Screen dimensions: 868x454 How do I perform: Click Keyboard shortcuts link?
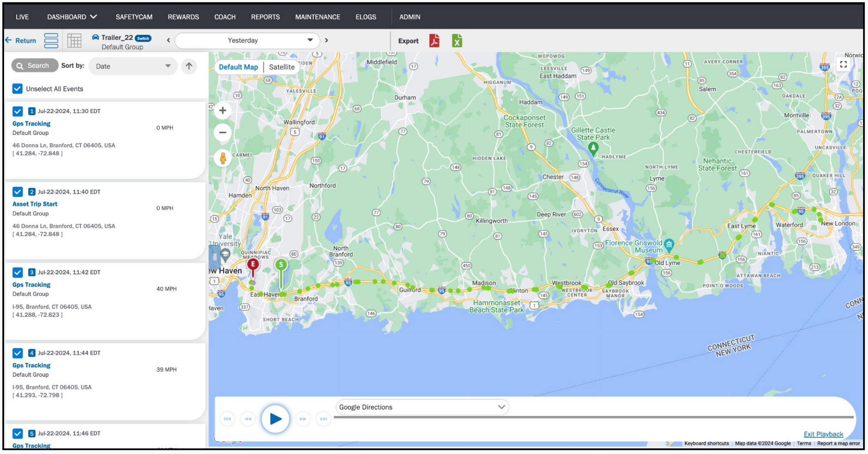click(706, 443)
